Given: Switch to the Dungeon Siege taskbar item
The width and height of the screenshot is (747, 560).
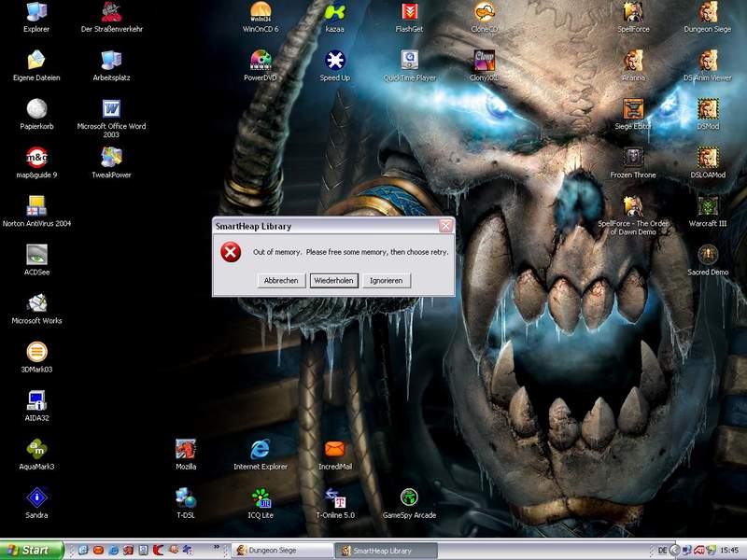Looking at the screenshot, I should click(282, 551).
